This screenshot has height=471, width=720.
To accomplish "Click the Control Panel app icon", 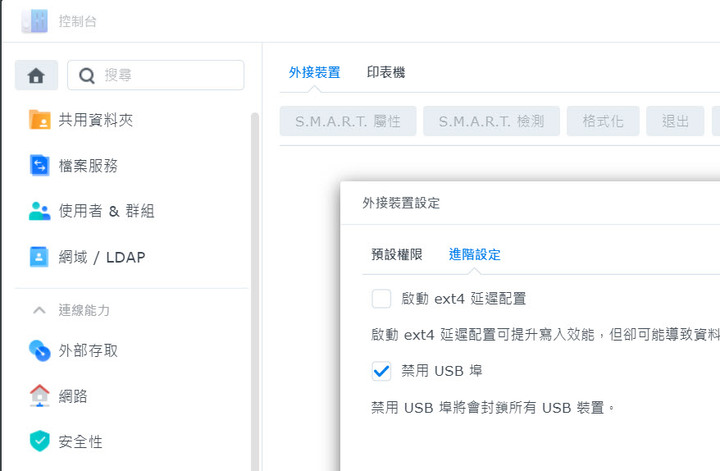I will (35, 21).
